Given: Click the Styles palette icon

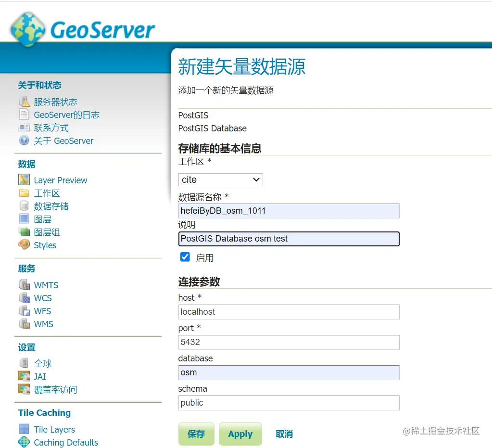Looking at the screenshot, I should [x=24, y=244].
